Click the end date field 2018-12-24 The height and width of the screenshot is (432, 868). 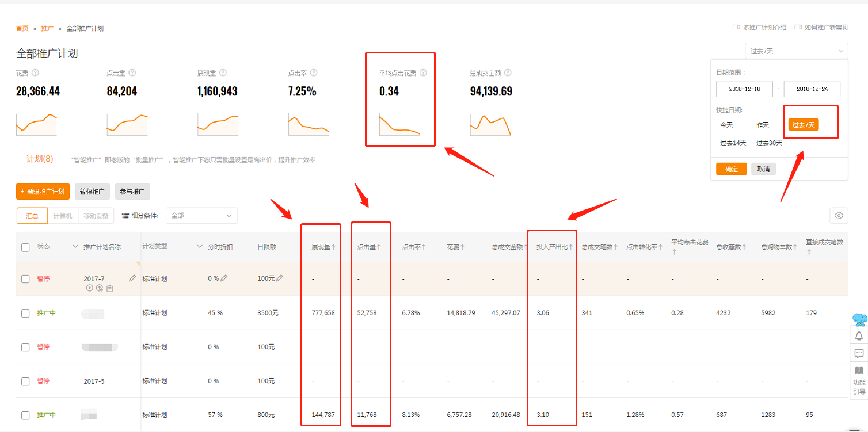(812, 89)
